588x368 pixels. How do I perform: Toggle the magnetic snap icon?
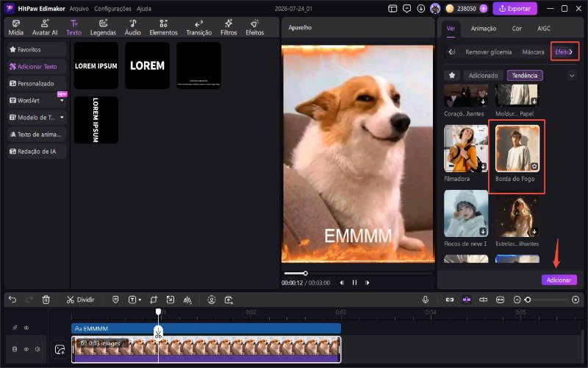coord(467,300)
